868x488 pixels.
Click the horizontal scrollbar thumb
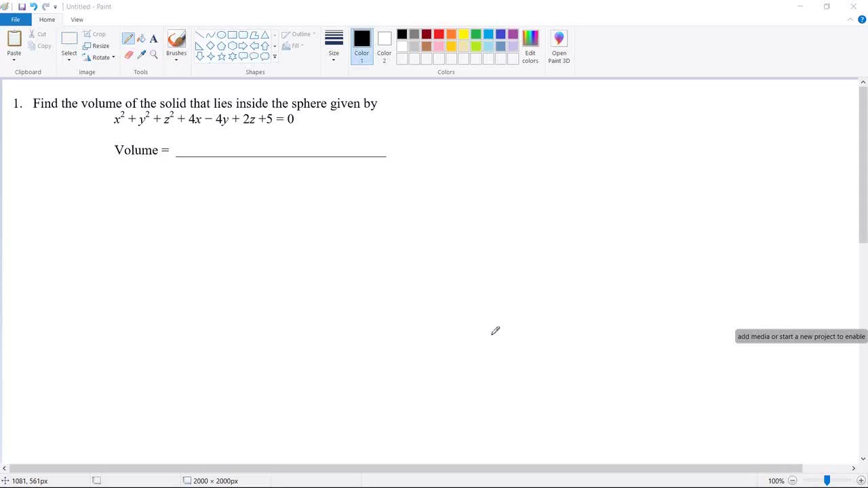tap(406, 468)
